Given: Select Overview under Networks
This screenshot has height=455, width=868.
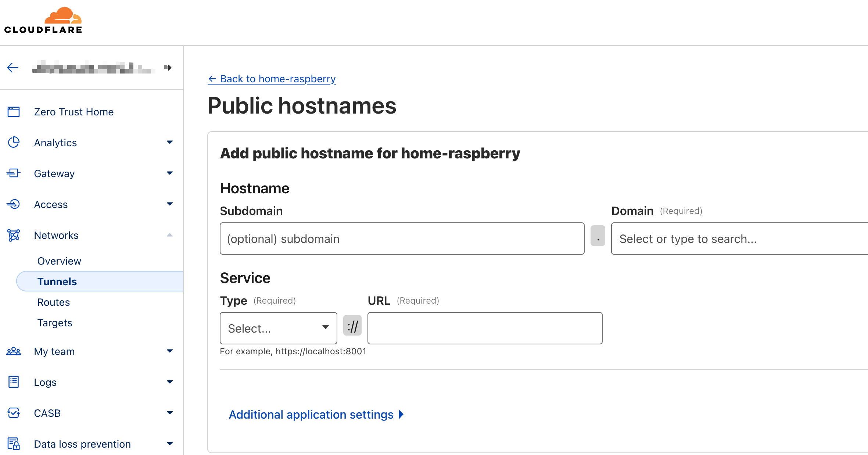Looking at the screenshot, I should coord(59,261).
